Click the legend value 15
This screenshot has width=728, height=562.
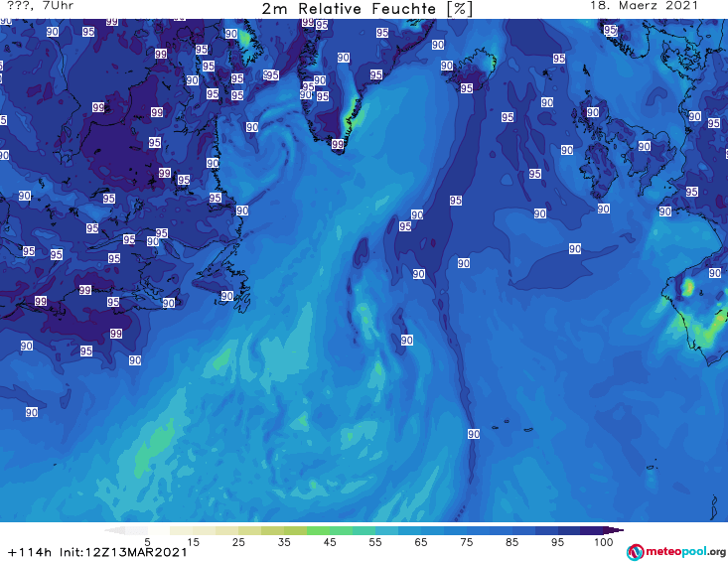coord(193,542)
